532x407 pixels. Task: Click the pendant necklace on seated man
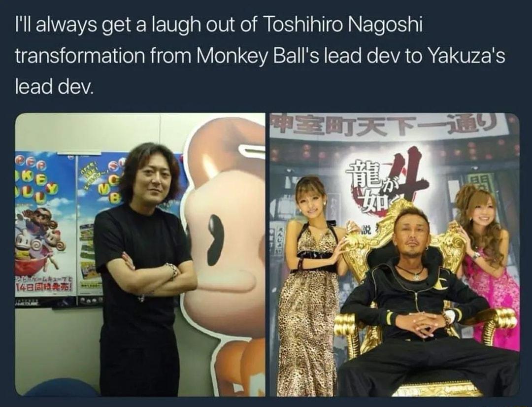pyautogui.click(x=415, y=274)
